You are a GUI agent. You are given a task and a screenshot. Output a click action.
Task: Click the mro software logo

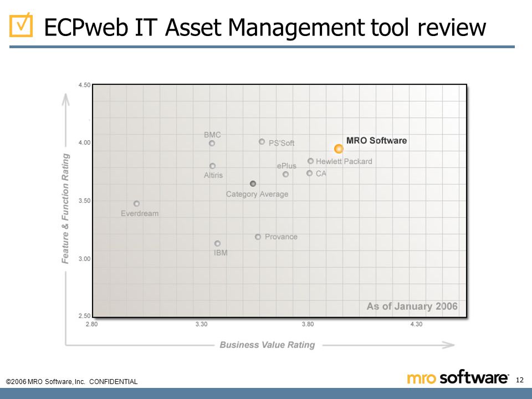coord(458,377)
